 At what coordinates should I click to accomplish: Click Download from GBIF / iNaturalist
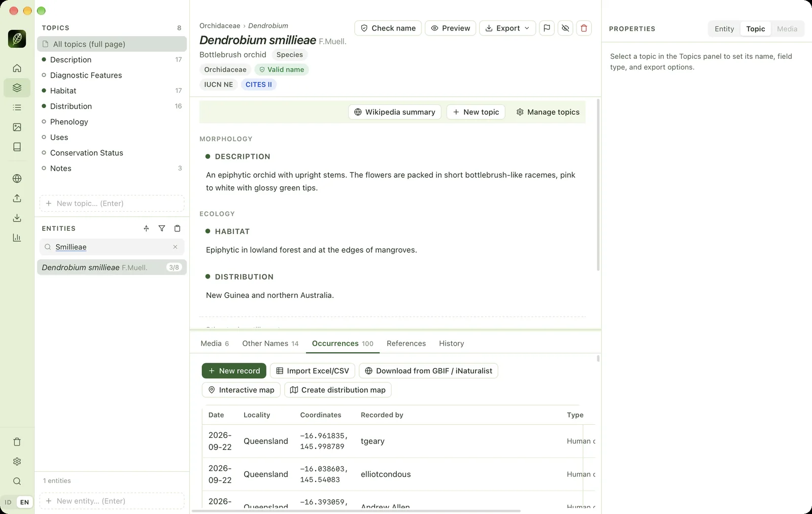coord(428,371)
